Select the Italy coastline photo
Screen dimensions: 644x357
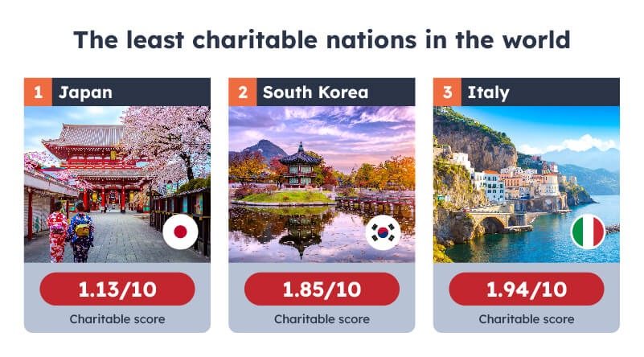526,184
